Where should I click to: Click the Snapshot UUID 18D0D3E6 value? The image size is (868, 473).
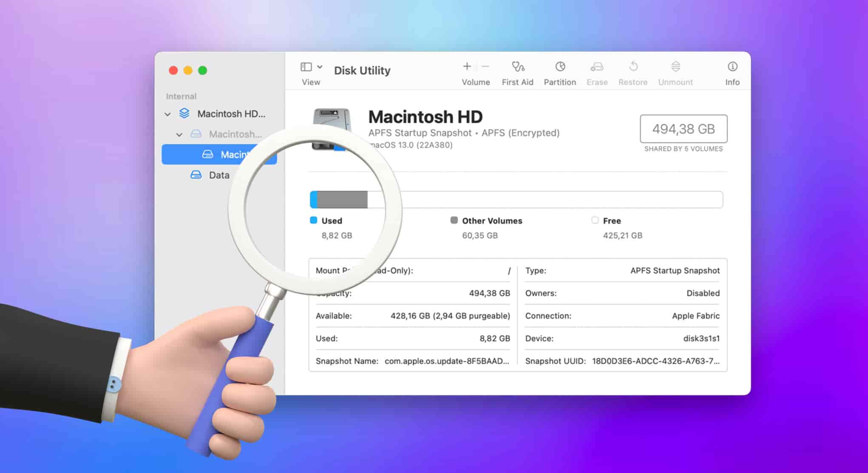click(656, 361)
